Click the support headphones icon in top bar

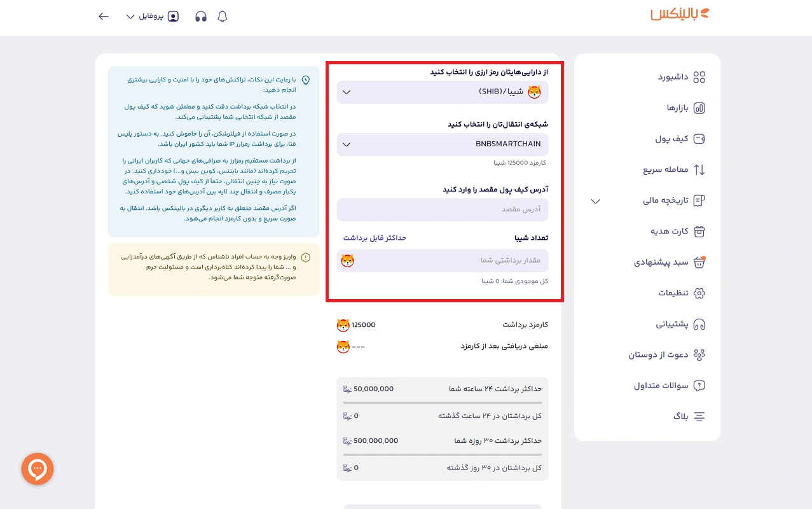click(200, 16)
